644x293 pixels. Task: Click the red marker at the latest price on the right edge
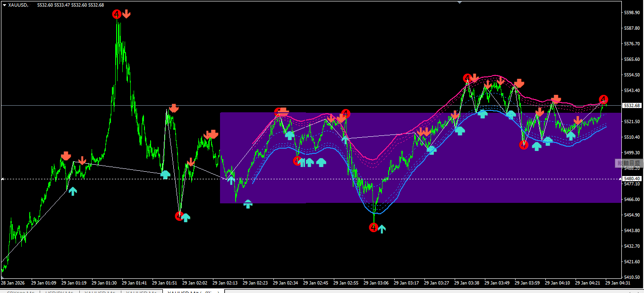tap(603, 100)
